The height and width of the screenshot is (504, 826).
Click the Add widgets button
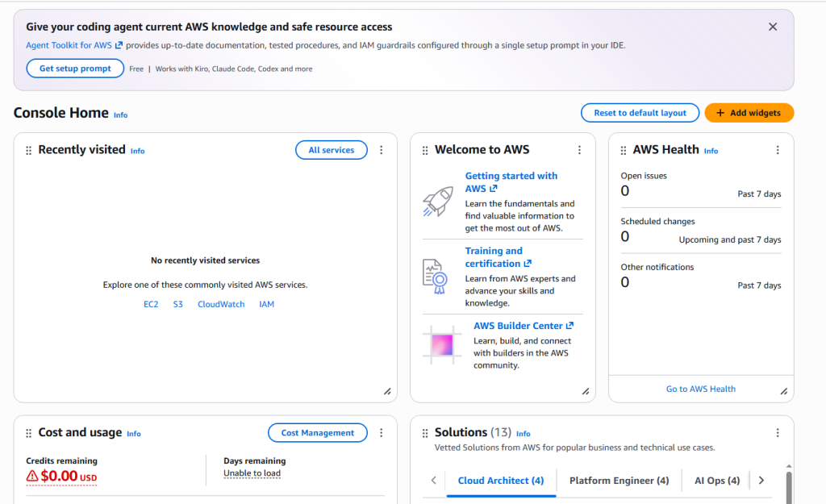(749, 113)
